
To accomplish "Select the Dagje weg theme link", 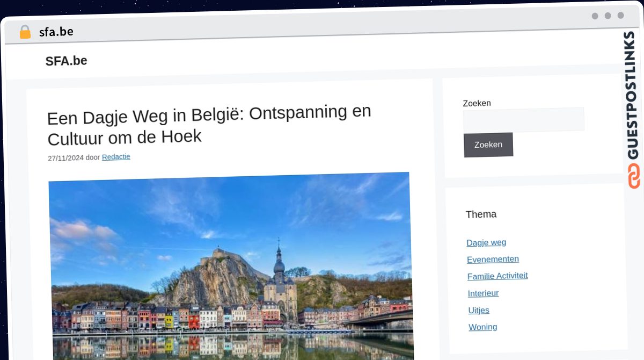I will pyautogui.click(x=486, y=242).
